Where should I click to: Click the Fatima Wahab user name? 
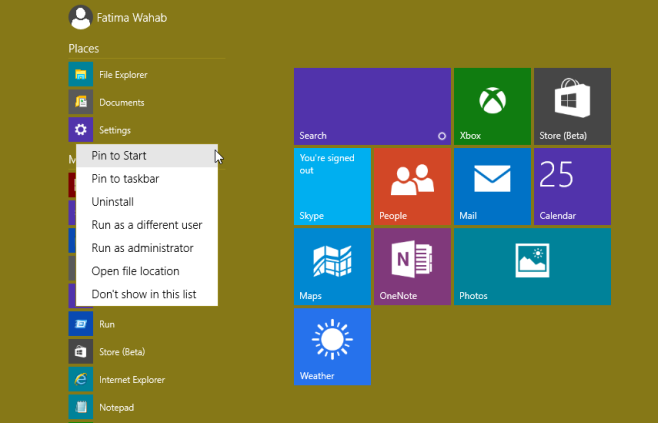pyautogui.click(x=132, y=18)
